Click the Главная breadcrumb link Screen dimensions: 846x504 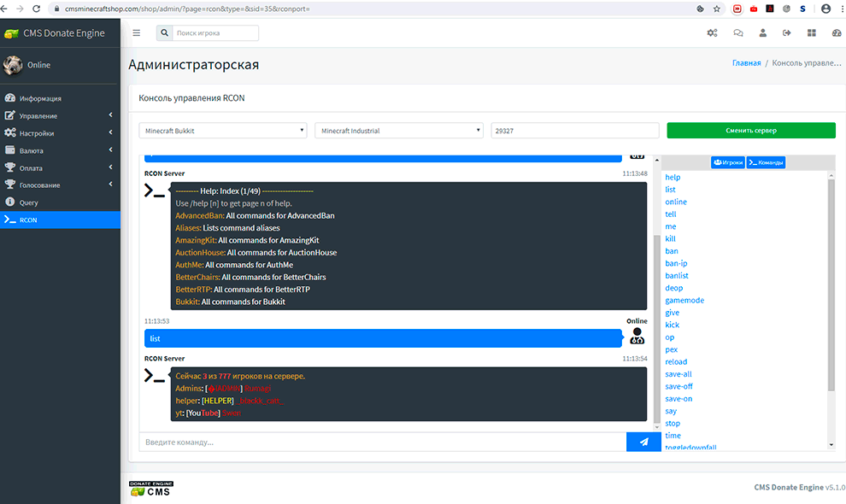click(746, 64)
